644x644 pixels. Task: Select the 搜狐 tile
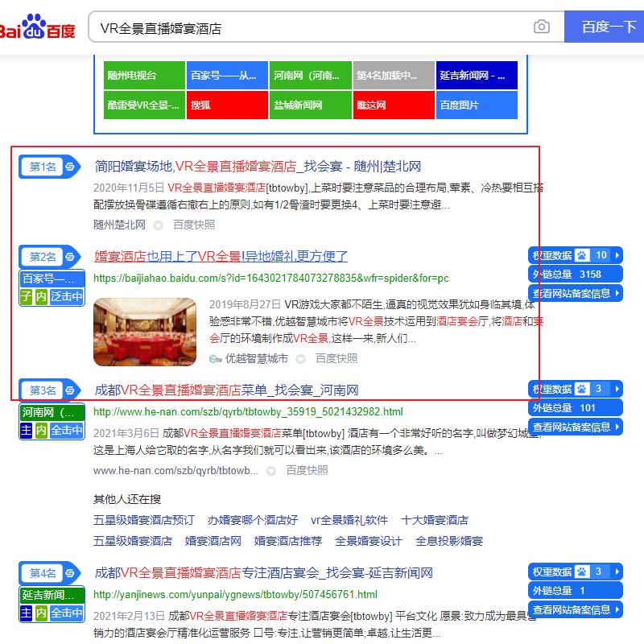227,105
